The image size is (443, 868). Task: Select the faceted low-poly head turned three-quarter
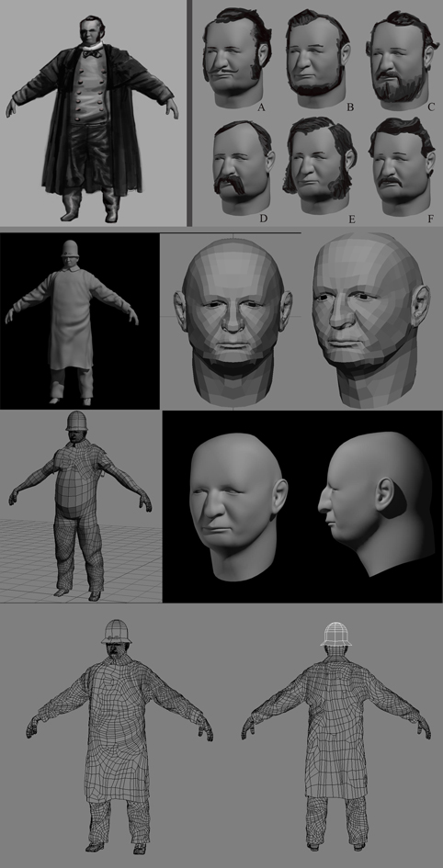click(371, 320)
